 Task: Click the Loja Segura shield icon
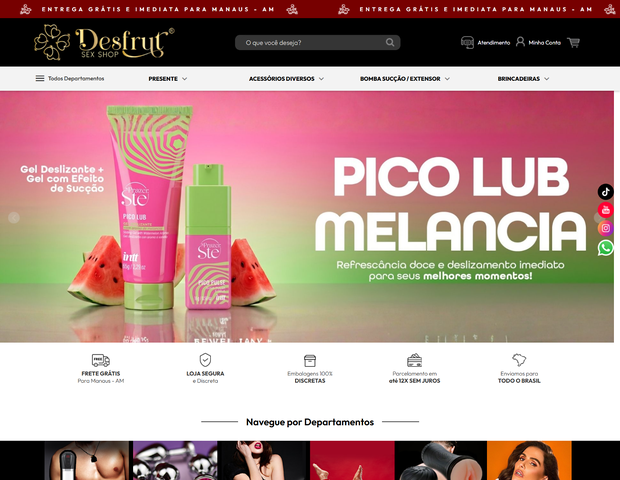[x=205, y=360]
